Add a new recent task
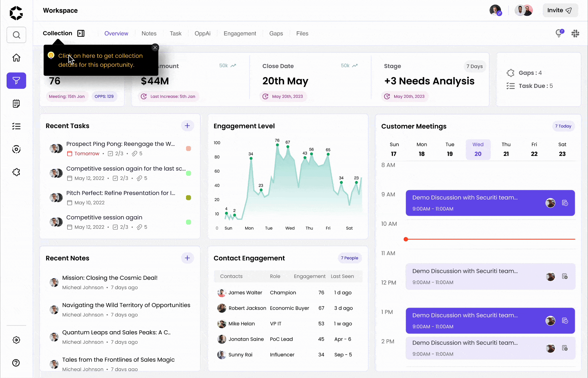This screenshot has height=378, width=588. [187, 126]
